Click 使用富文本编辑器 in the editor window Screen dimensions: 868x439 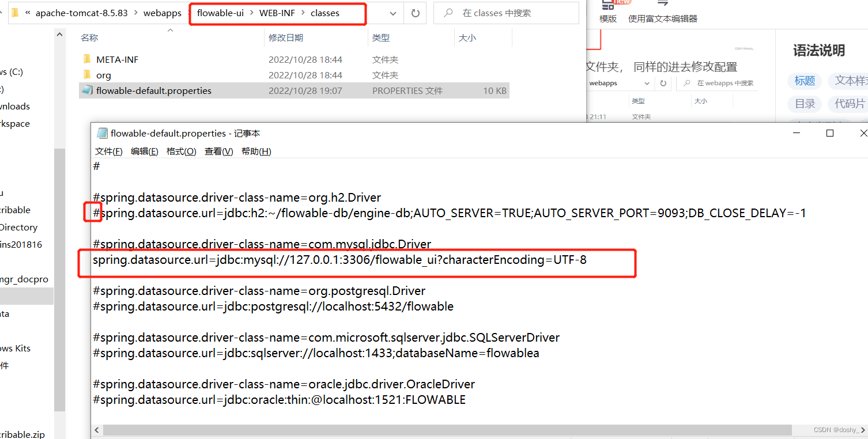663,18
